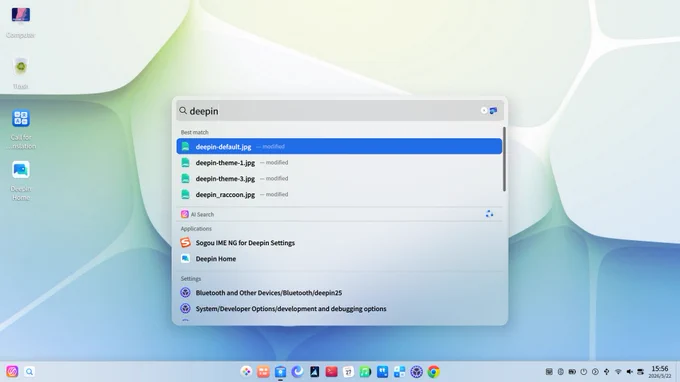The height and width of the screenshot is (382, 680).
Task: Click the AI assistant icon in search bar
Action: pos(494,111)
